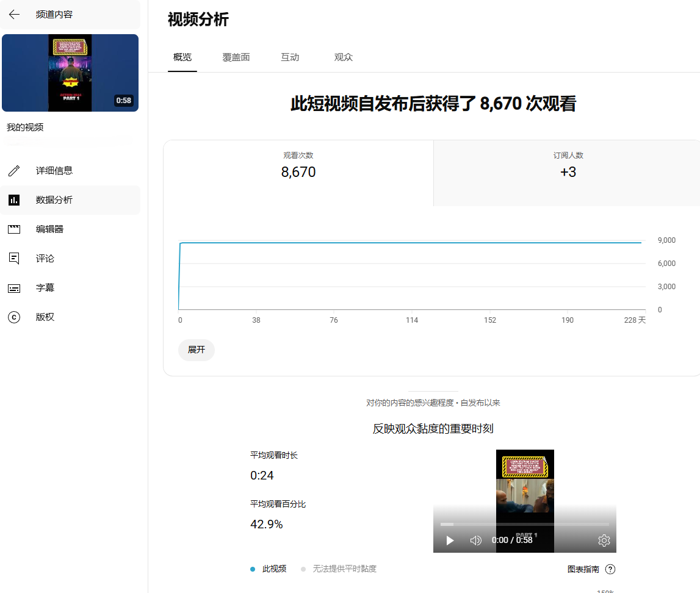
Task: Click the 228 天 axis label
Action: click(635, 320)
